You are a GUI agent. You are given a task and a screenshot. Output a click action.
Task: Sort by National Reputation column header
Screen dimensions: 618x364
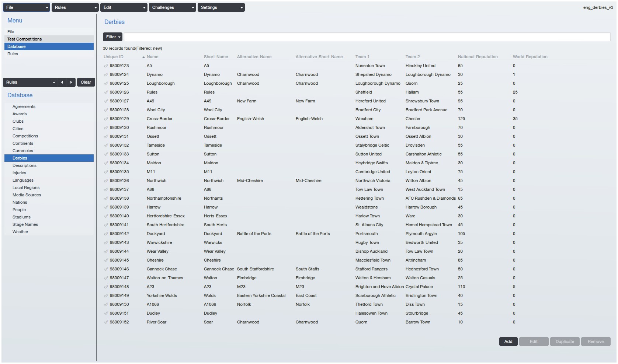coord(478,57)
